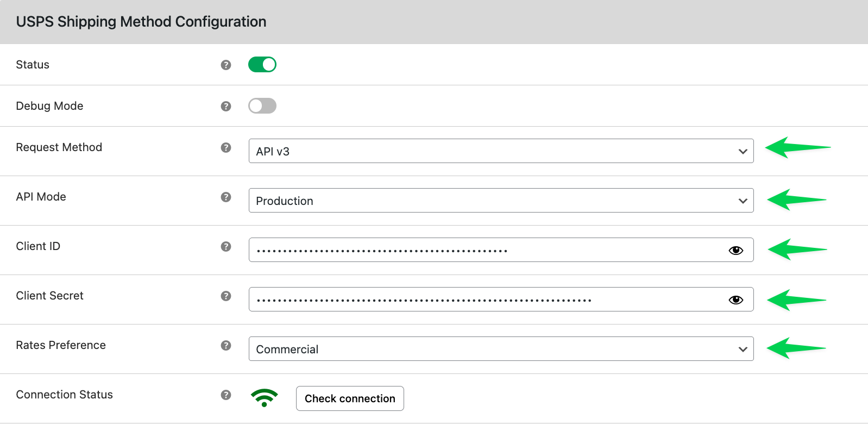The image size is (868, 424).
Task: Click the Check connection button
Action: [x=350, y=398]
